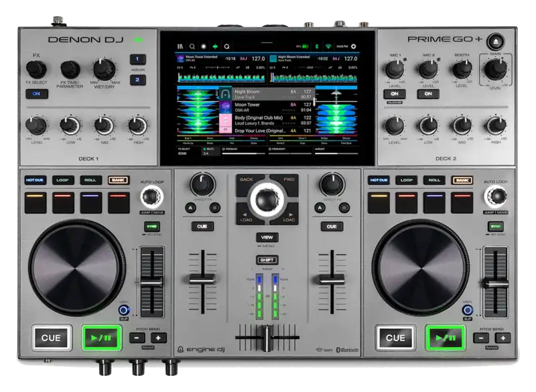Toggle FX assign 1 button
The width and height of the screenshot is (536, 392).
137,59
